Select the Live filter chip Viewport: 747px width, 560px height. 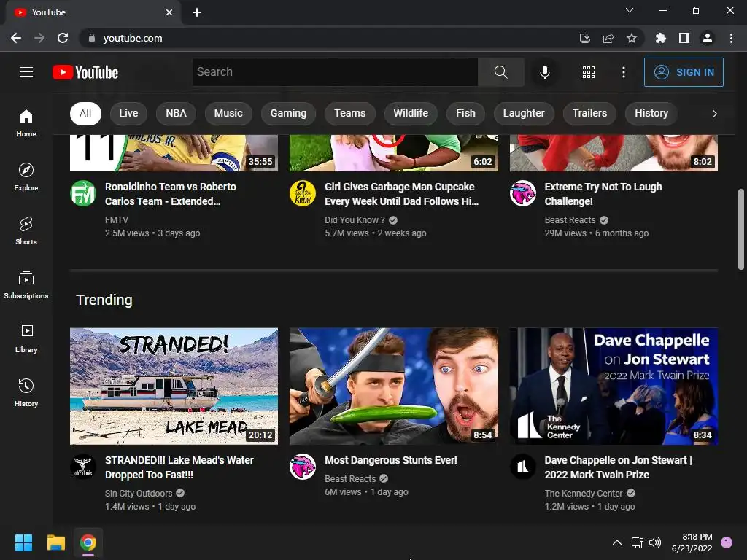[x=128, y=113]
